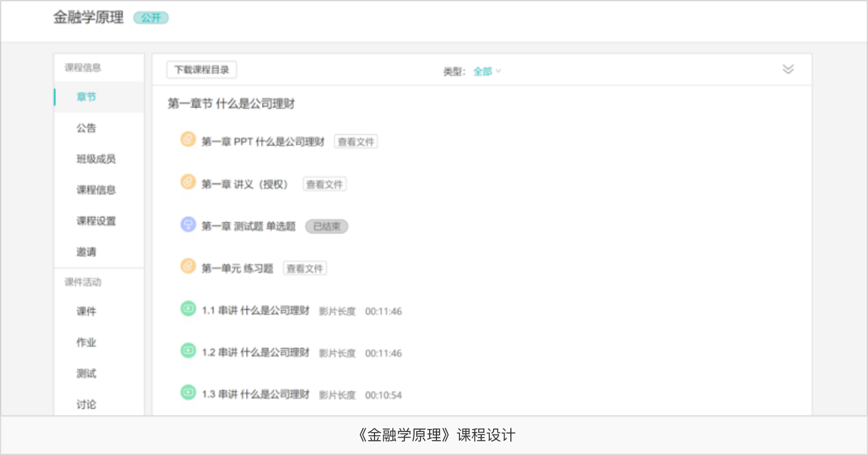Click the quiz icon for 第一章 测试题 单选题
The height and width of the screenshot is (455, 868).
188,225
